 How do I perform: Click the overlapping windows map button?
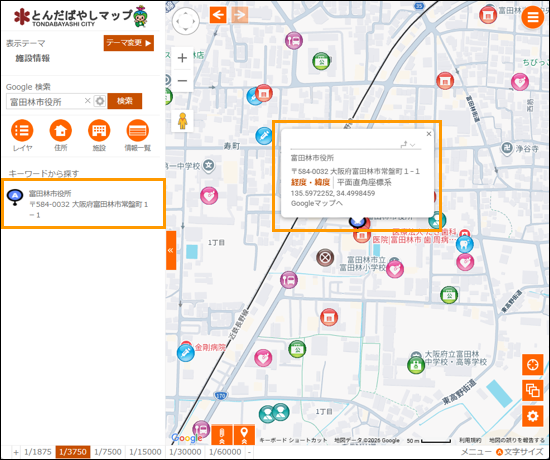[532, 390]
